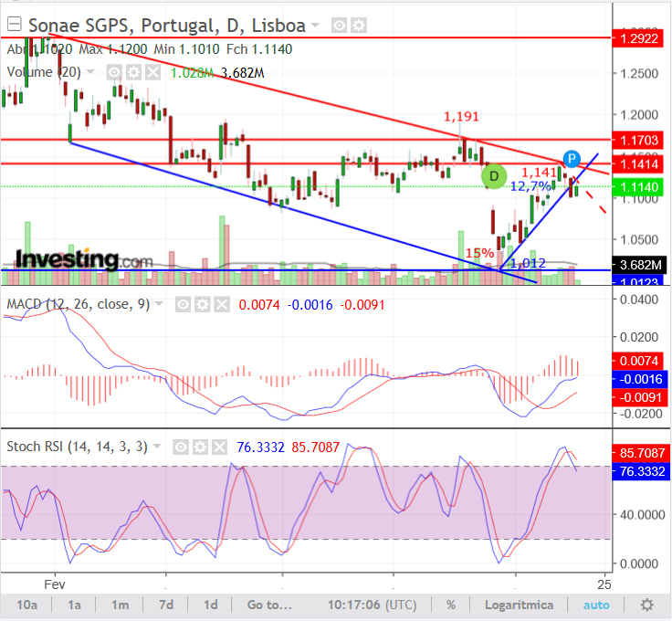Image resolution: width=672 pixels, height=621 pixels.
Task: Hide the Stoch RSI indicator with eye icon
Action: click(x=181, y=447)
